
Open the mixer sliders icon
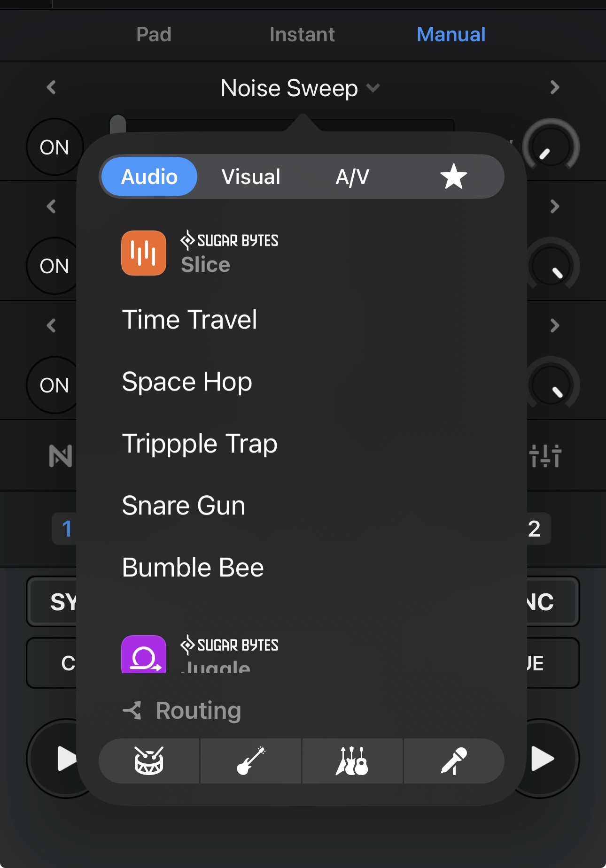[x=545, y=455]
